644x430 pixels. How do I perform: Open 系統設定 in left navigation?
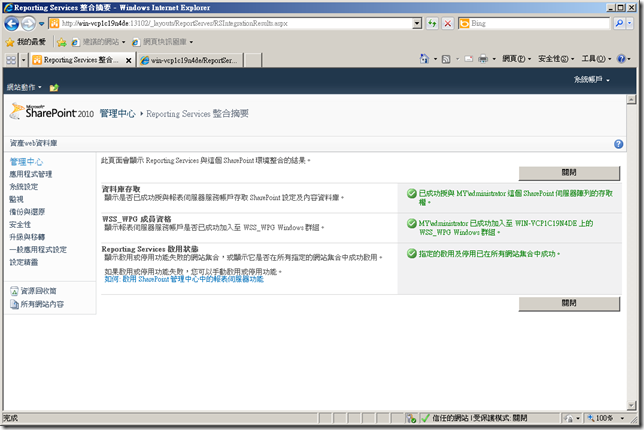23,186
